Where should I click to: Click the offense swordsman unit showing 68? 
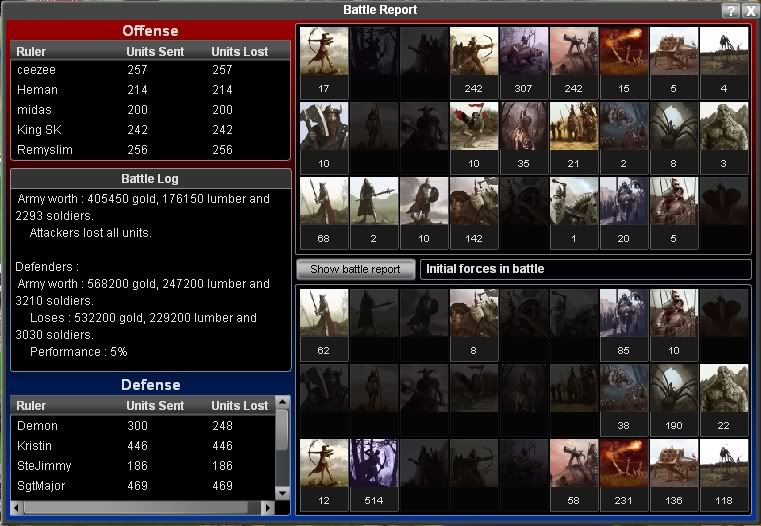point(324,213)
